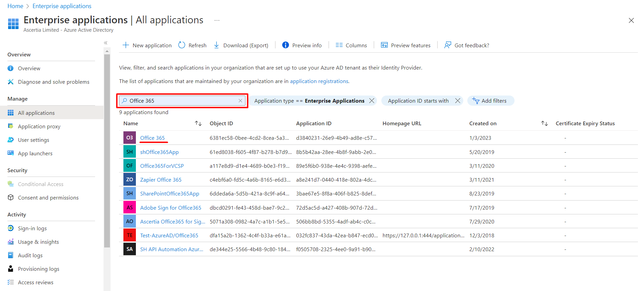Click the Application ID column header
Viewport: 644px width, 291px height.
pos(314,124)
